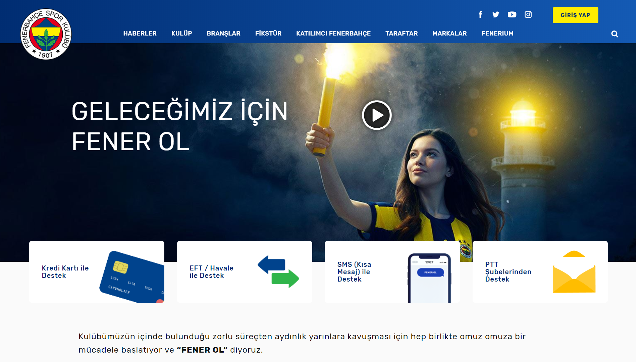The image size is (644, 362).
Task: Open the TARAFTAR menu
Action: point(401,34)
